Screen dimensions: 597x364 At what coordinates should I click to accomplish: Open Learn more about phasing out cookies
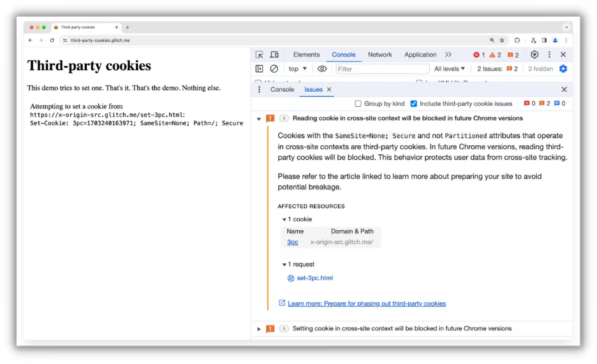(367, 303)
